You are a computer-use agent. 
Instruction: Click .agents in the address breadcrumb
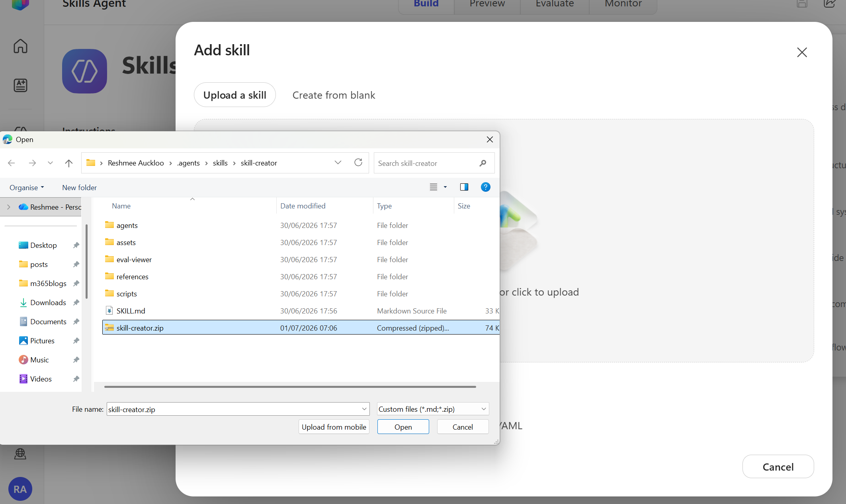point(188,163)
